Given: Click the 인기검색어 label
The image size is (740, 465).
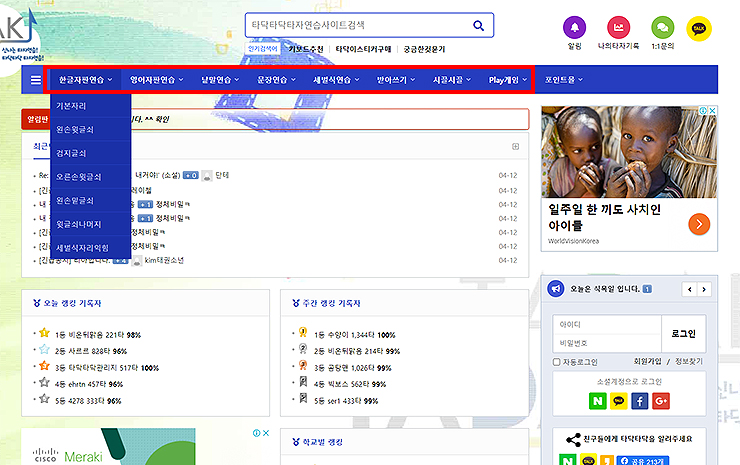Looking at the screenshot, I should pyautogui.click(x=263, y=49).
